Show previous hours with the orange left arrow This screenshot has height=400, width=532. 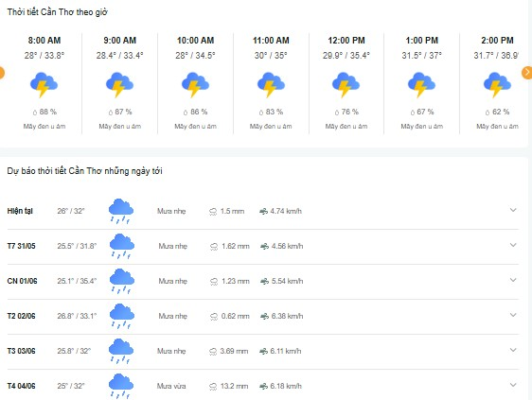tap(1, 73)
